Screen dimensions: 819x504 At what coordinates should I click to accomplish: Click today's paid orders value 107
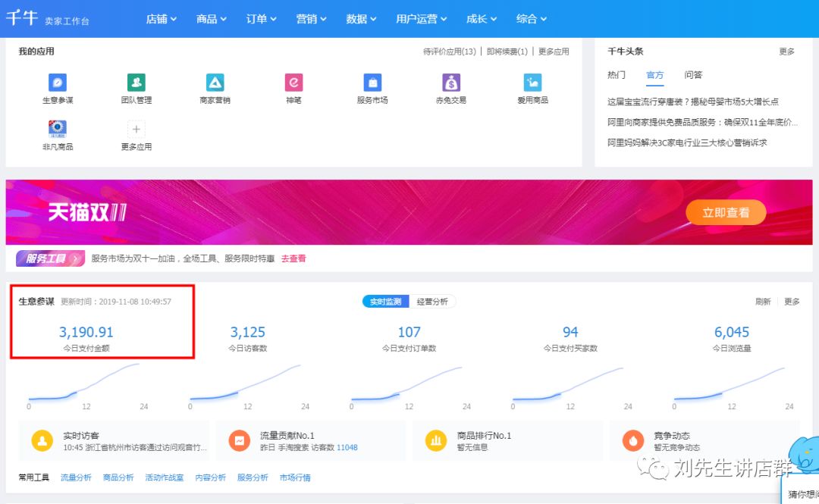click(x=409, y=332)
